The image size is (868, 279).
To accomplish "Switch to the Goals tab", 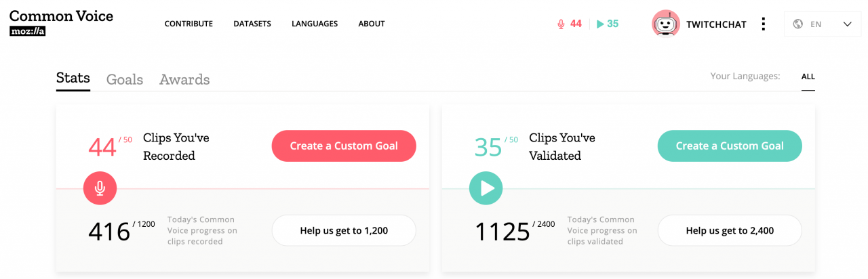I will coord(125,79).
